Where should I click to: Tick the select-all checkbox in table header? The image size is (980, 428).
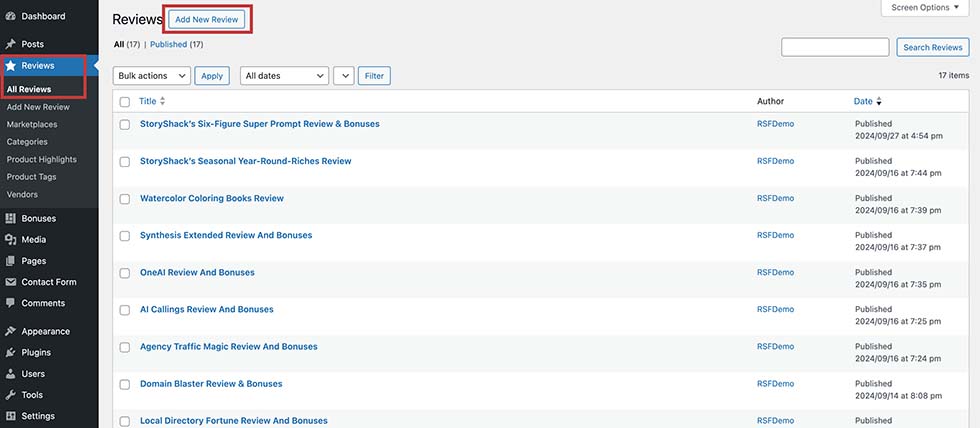125,102
